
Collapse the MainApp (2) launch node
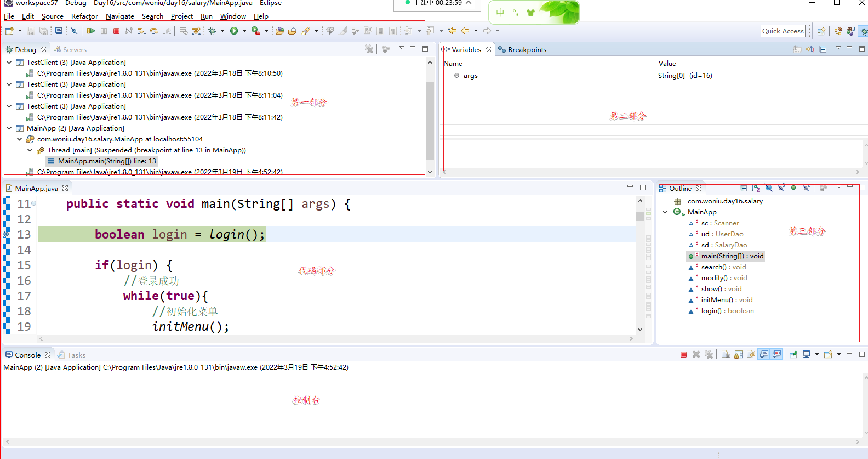pos(9,128)
